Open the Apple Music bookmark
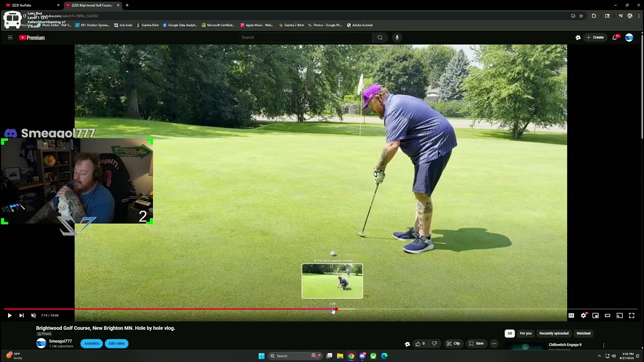 click(257, 25)
